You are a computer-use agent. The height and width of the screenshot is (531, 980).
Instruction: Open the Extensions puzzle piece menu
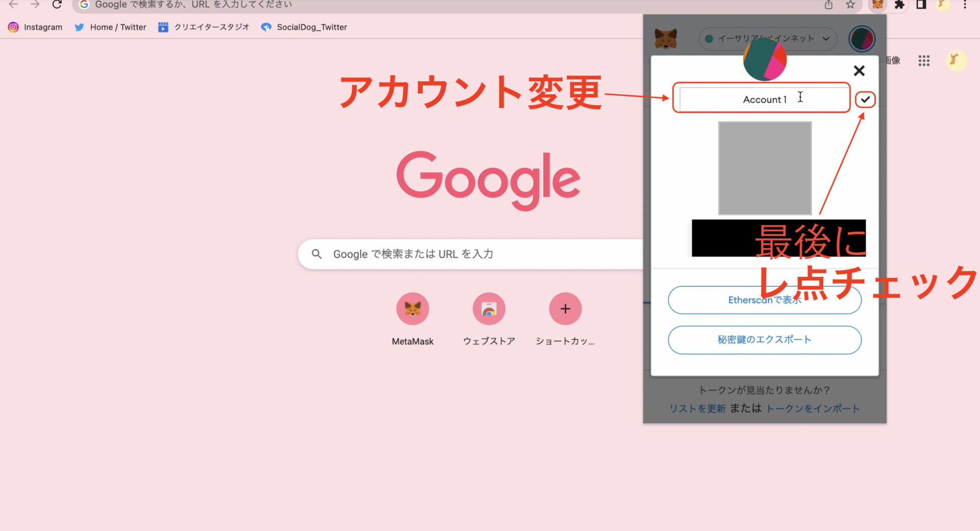pyautogui.click(x=899, y=5)
